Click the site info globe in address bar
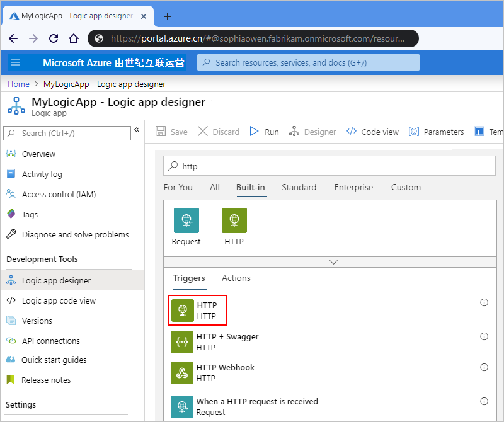504x422 pixels. pos(99,38)
